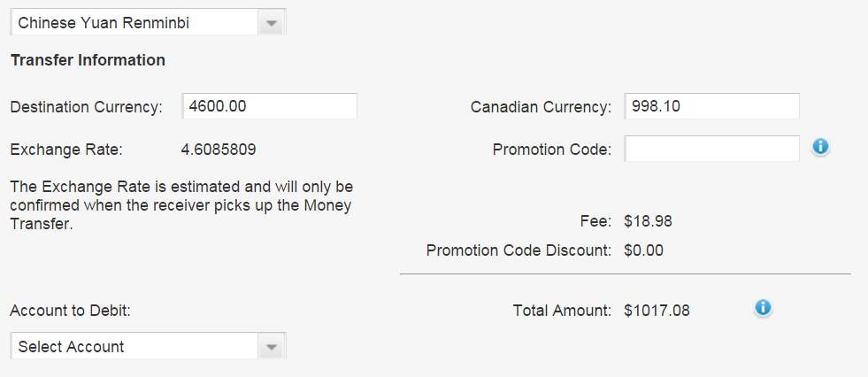Click the Canadian Currency label
868x377 pixels.
tap(541, 107)
